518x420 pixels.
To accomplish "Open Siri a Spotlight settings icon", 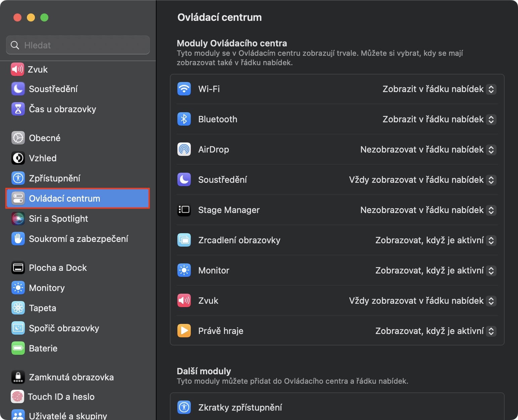I will click(18, 219).
